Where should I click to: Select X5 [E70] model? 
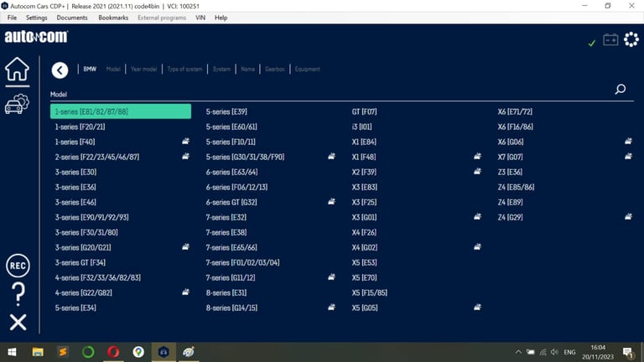(x=364, y=278)
